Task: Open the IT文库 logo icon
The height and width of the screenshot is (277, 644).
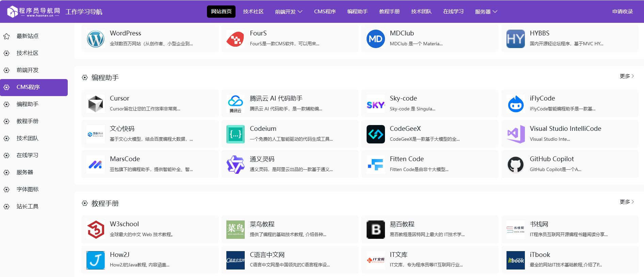Action: pyautogui.click(x=376, y=260)
